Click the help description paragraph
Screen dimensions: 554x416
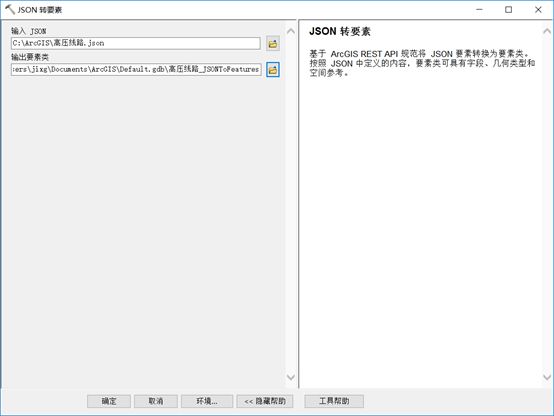pos(422,63)
